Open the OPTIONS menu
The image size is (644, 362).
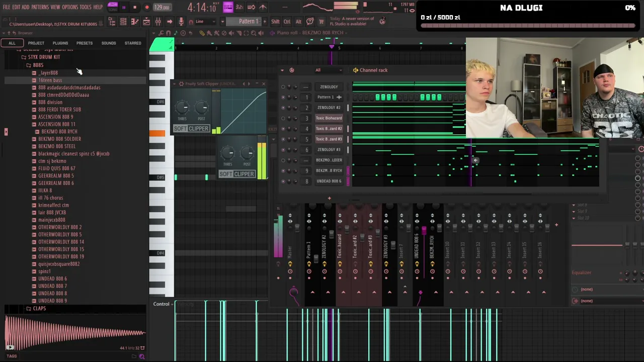pos(70,7)
